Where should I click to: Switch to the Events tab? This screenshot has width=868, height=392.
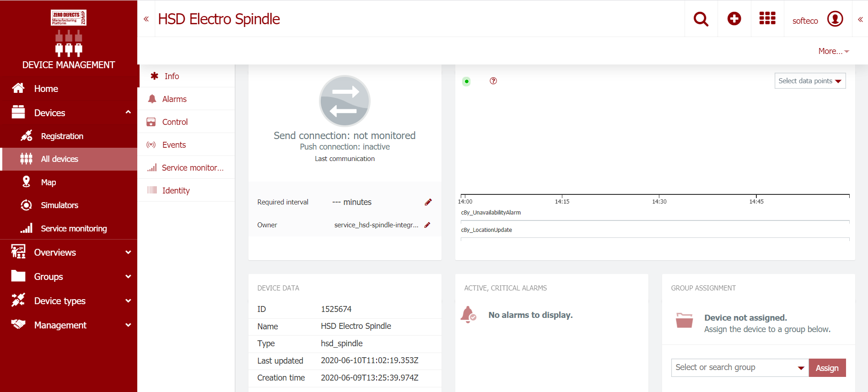186,145
